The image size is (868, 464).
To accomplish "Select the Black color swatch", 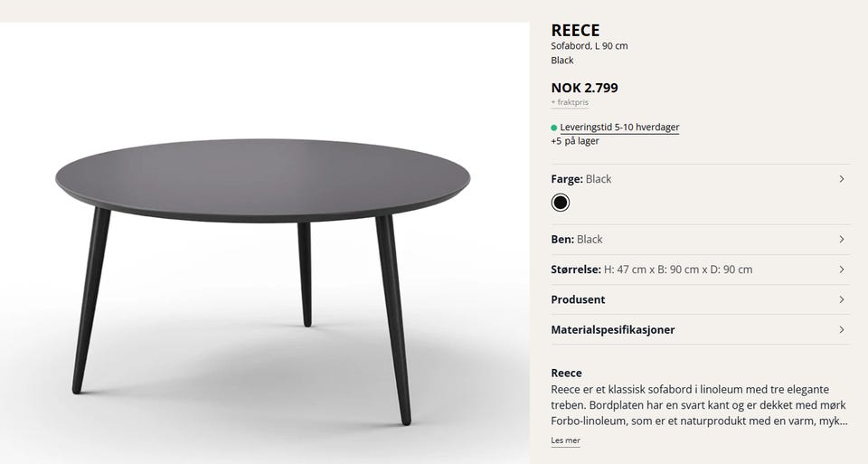I will pyautogui.click(x=561, y=203).
